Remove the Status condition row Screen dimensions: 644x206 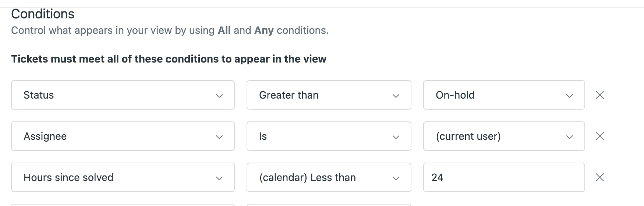coord(599,95)
